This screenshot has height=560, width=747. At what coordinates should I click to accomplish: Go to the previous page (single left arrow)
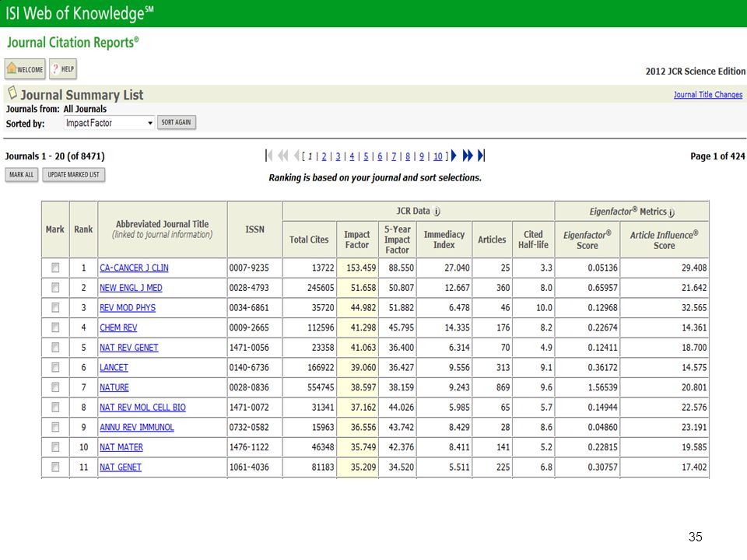[296, 156]
